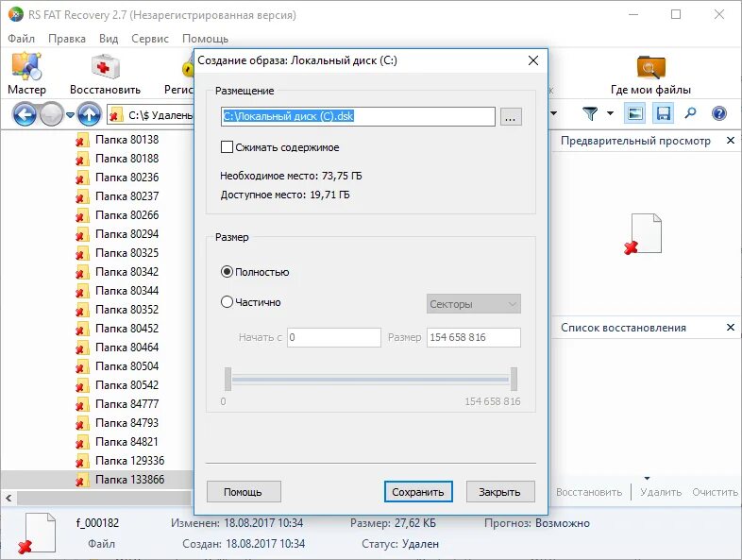Enable Сжимать содержимое checkbox
Screen dimensions: 742x560
click(227, 146)
